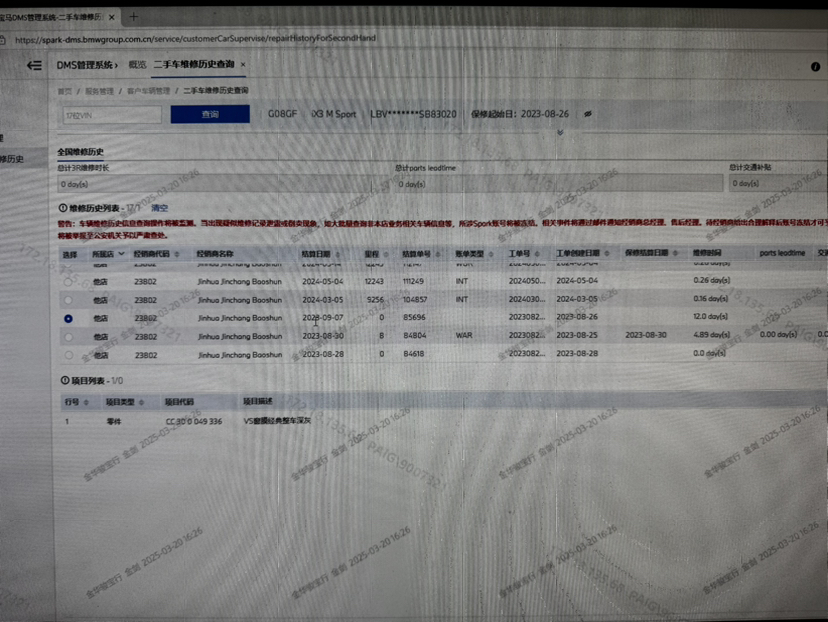Click the model code G08GF
Viewport: 828px width, 622px height.
point(283,114)
